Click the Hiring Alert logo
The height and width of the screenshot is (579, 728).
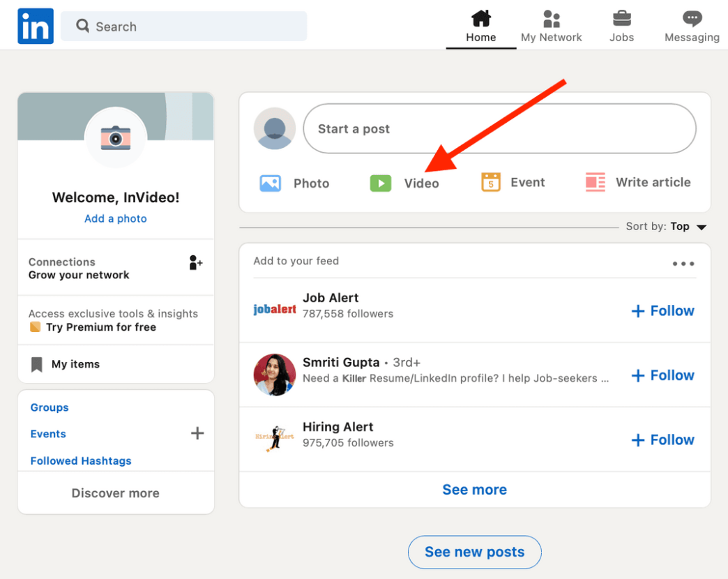[x=274, y=438]
